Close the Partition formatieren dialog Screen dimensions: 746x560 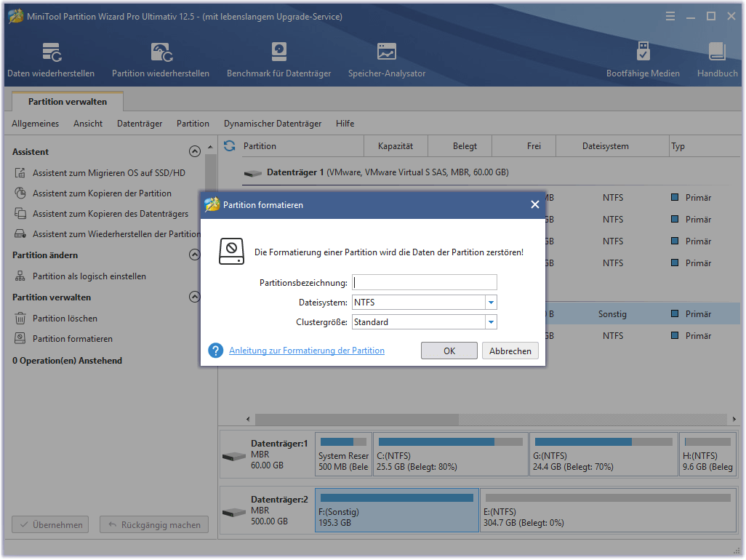point(534,204)
